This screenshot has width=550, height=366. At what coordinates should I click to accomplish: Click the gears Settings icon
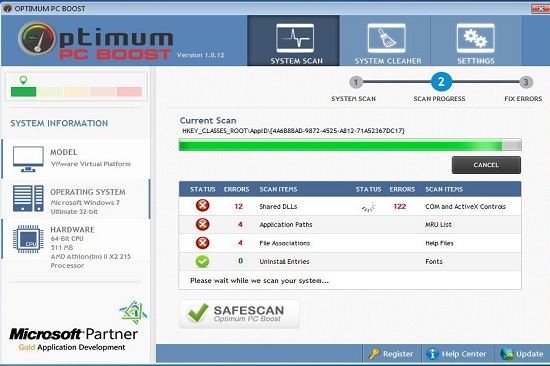click(476, 38)
